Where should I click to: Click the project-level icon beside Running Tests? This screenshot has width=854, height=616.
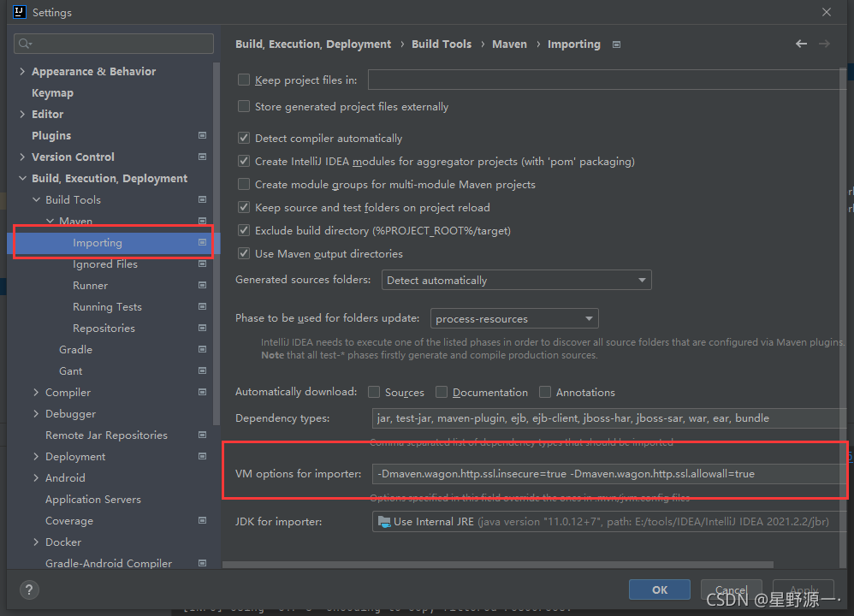[202, 306]
